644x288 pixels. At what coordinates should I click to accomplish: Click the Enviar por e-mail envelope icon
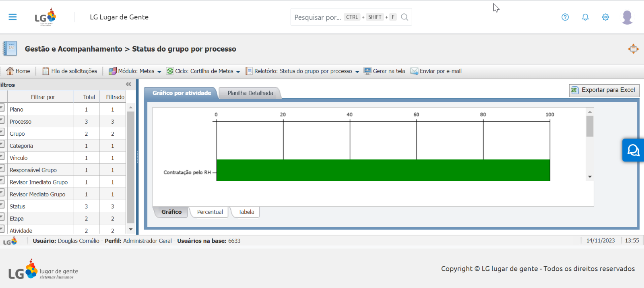tap(414, 71)
